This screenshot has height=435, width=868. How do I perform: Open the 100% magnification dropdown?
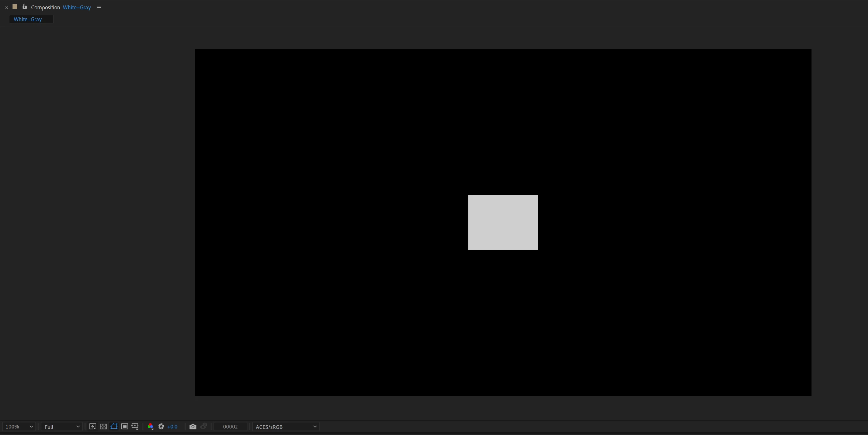pyautogui.click(x=19, y=427)
